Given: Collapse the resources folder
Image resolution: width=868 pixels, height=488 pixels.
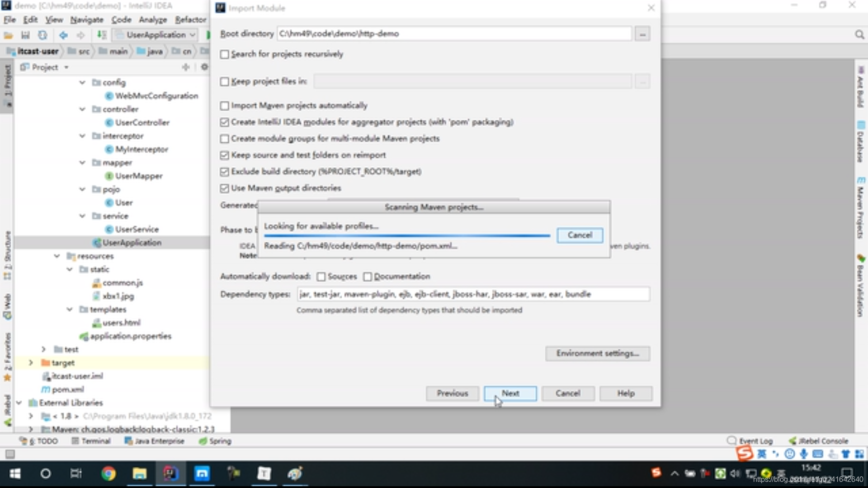Looking at the screenshot, I should pyautogui.click(x=57, y=256).
